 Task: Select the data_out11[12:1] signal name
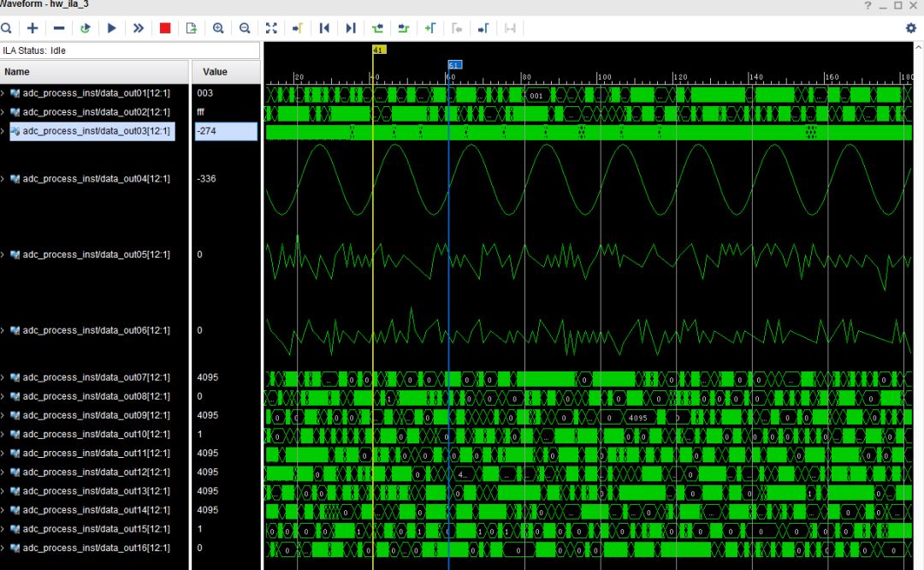(96, 454)
